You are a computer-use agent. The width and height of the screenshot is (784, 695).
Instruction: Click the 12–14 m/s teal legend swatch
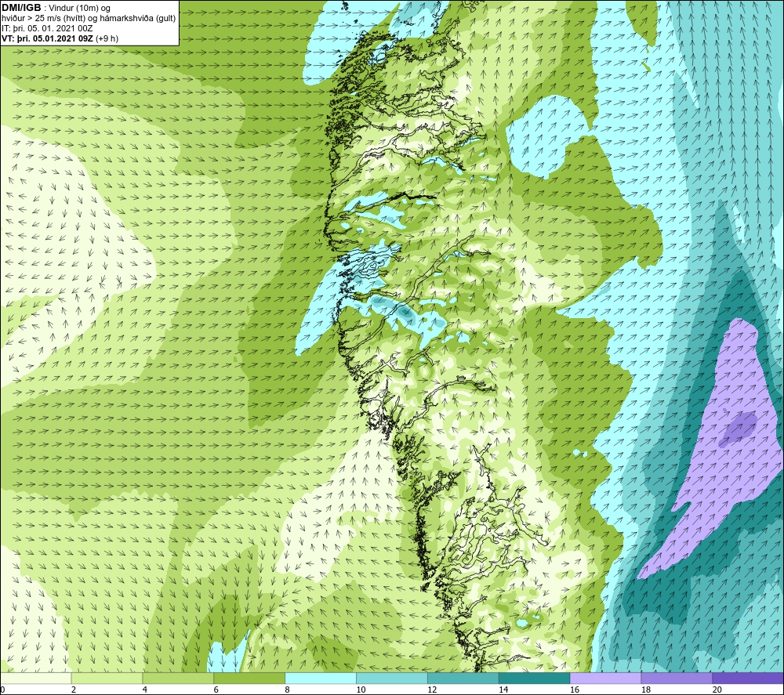463,678
